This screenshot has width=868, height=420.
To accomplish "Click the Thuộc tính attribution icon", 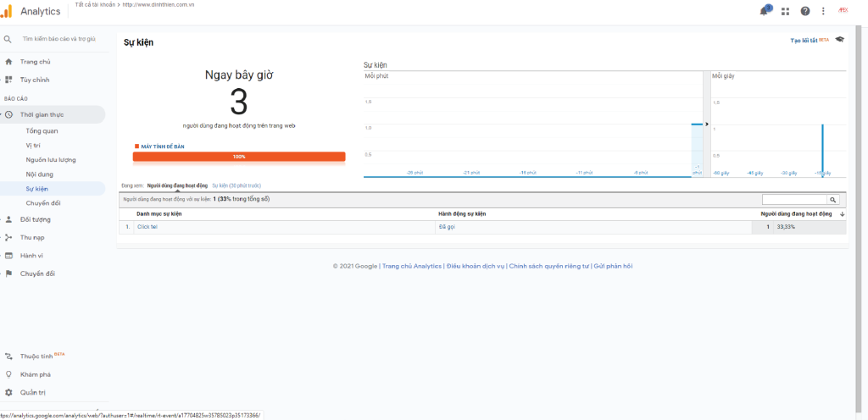I will (8, 356).
